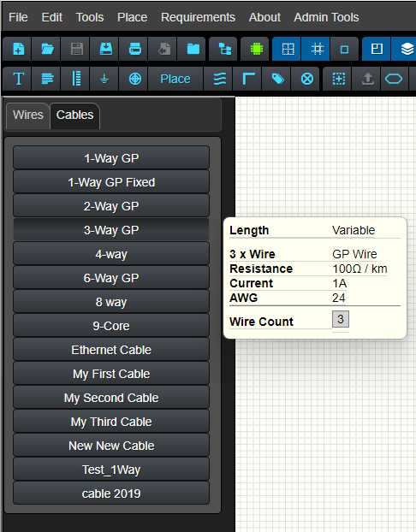Select New New Cable entry

click(x=111, y=446)
